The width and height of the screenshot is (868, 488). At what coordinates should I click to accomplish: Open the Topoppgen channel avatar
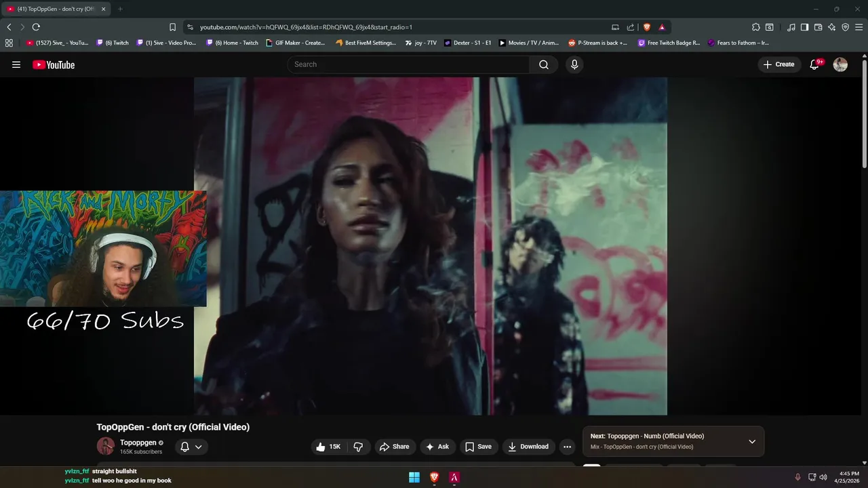[106, 446]
